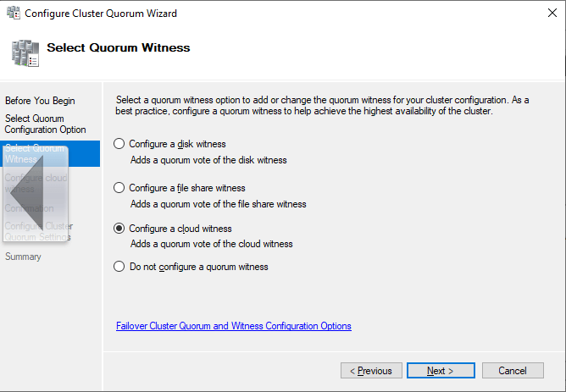Click the server cluster header icon
Image resolution: width=566 pixels, height=392 pixels.
tap(25, 53)
